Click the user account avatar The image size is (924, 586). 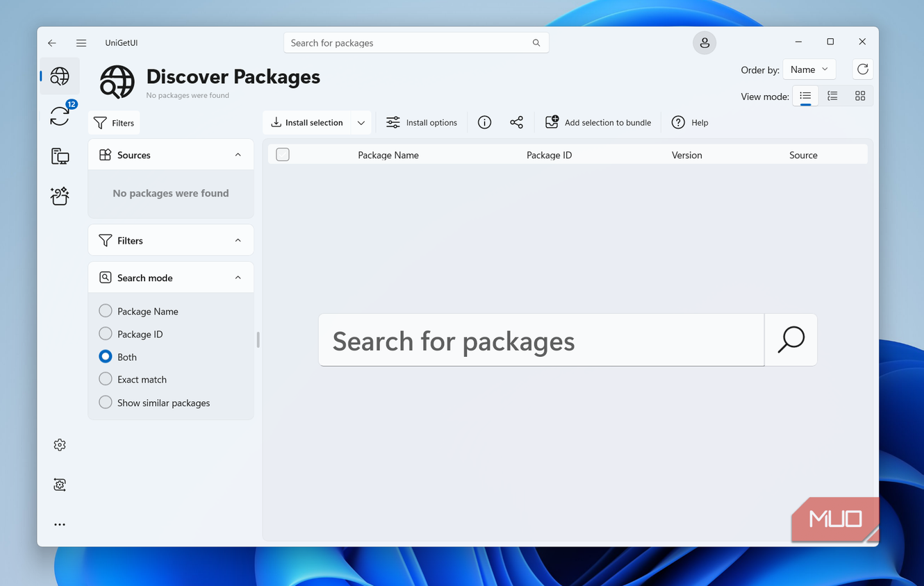(704, 43)
